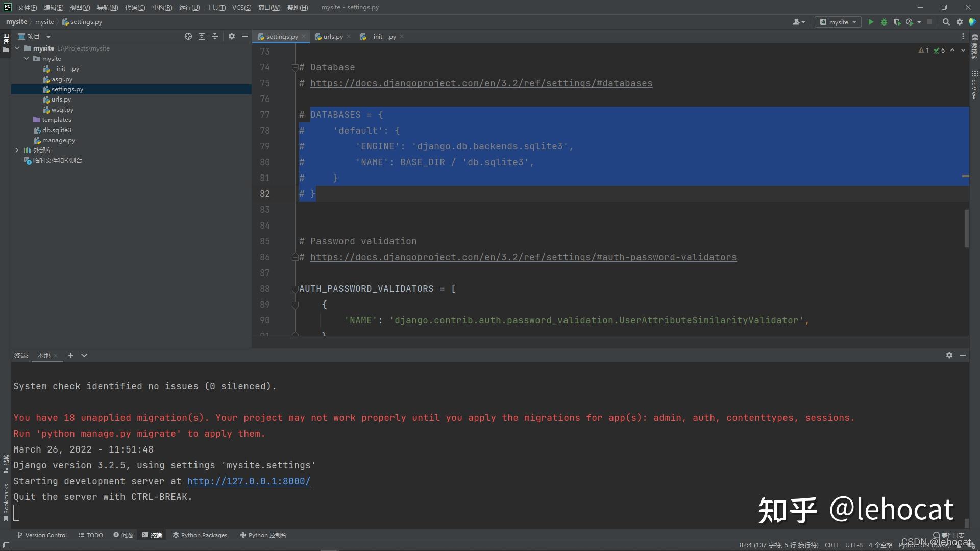Click the green Run button

pos(871,22)
